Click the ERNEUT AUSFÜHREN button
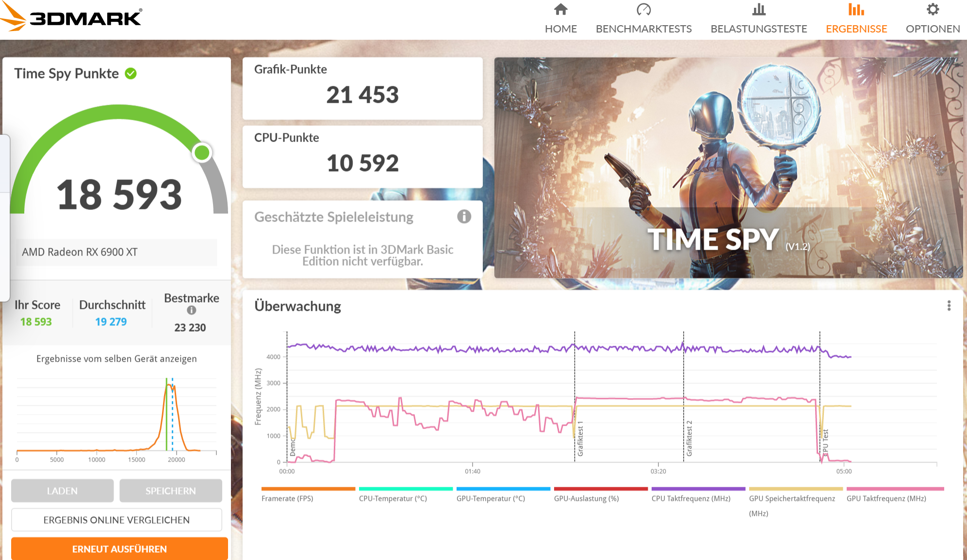 [x=119, y=549]
